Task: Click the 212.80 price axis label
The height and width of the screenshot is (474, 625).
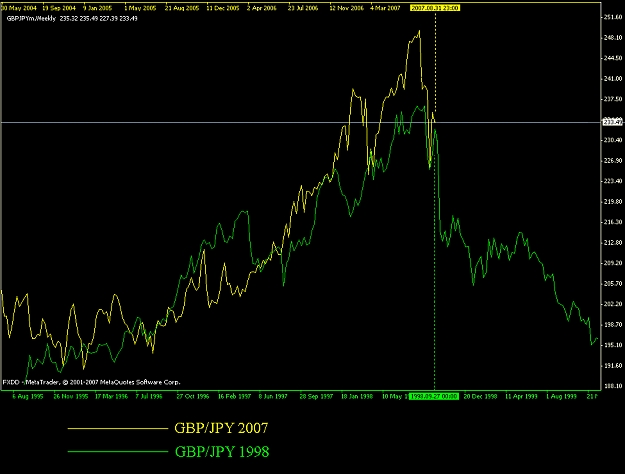Action: 613,242
